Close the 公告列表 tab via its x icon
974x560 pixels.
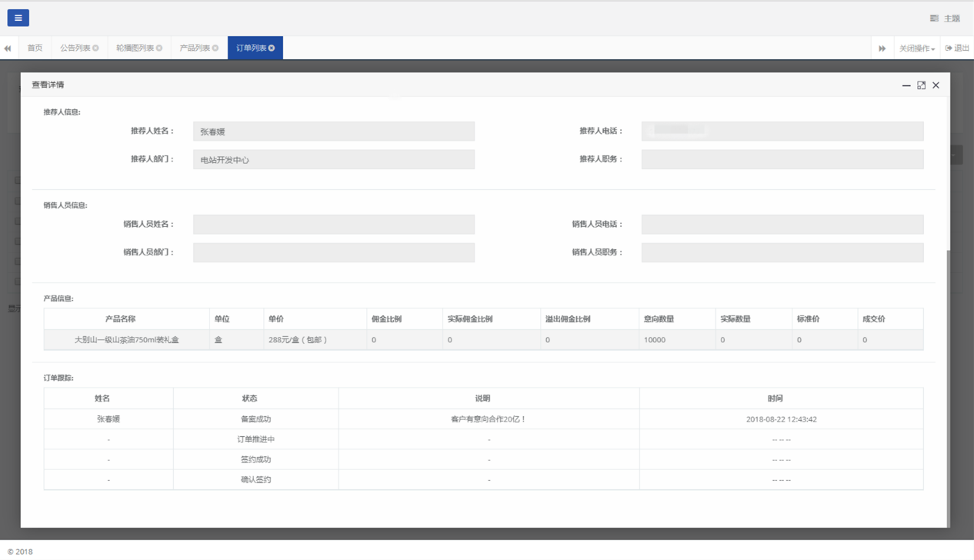pyautogui.click(x=95, y=48)
